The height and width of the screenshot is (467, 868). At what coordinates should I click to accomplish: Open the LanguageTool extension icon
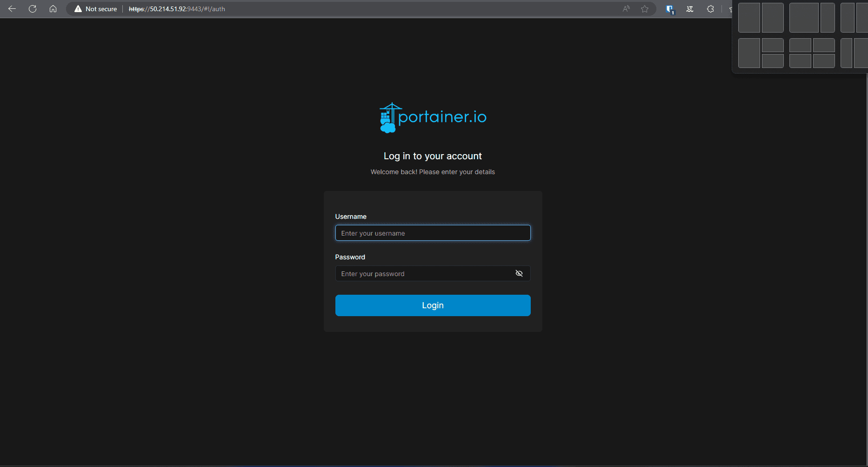[690, 9]
